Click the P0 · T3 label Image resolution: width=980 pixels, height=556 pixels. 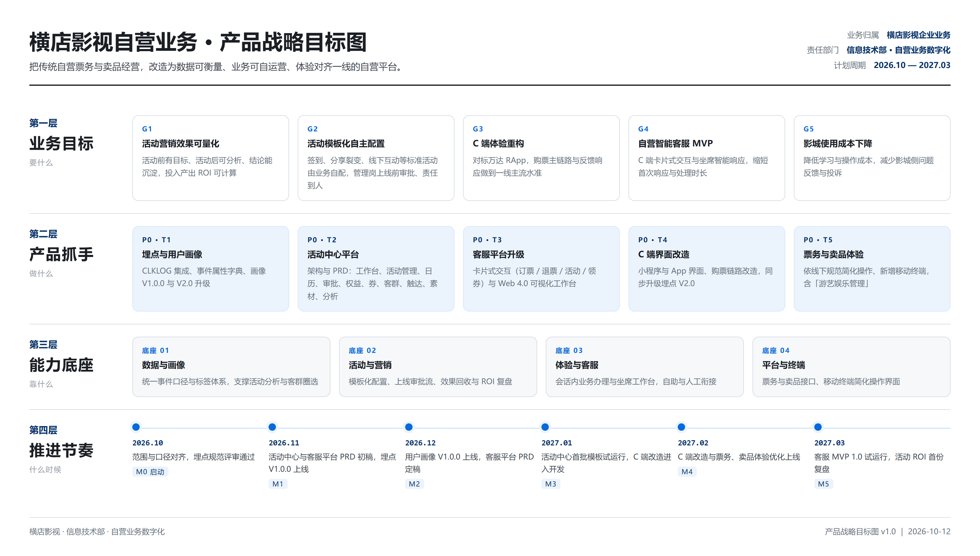[487, 240]
